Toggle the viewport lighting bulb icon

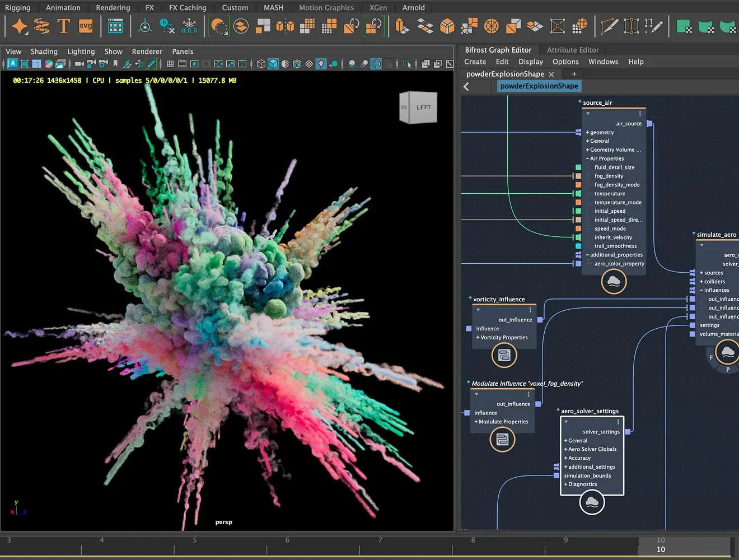coord(321,63)
